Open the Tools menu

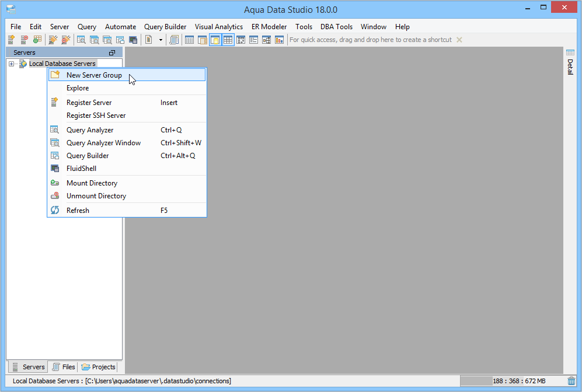click(x=304, y=27)
